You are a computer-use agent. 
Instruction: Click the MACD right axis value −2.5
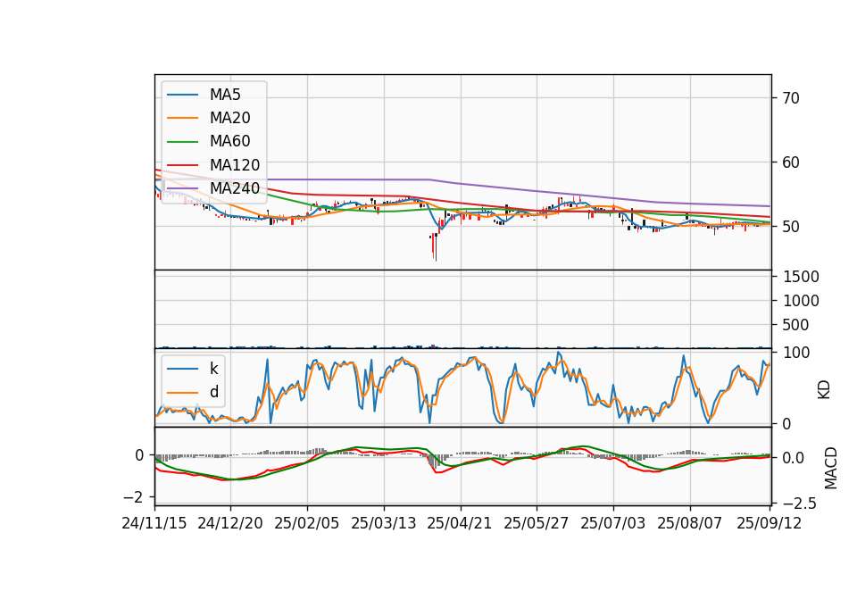[800, 504]
